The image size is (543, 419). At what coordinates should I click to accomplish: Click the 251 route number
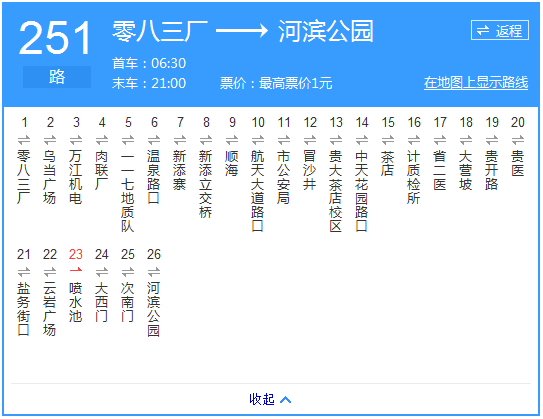55,37
